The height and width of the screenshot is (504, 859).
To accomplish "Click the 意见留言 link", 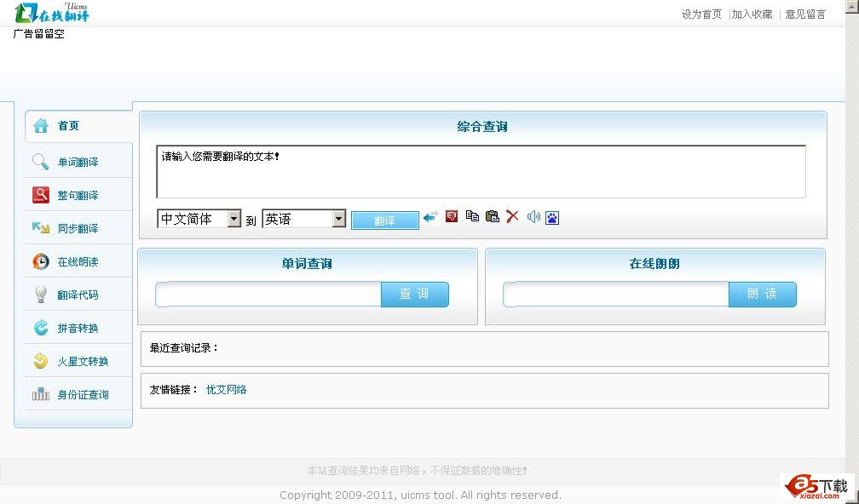I will pos(805,14).
